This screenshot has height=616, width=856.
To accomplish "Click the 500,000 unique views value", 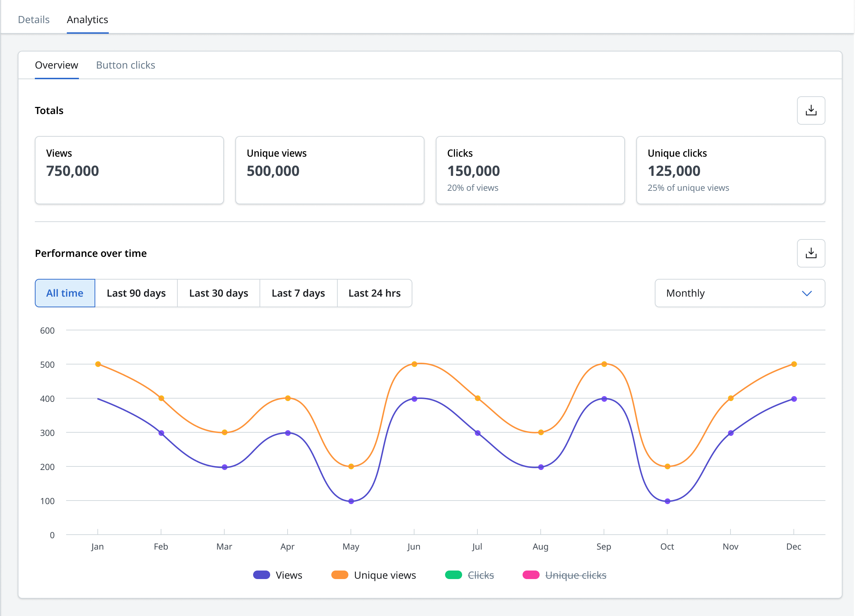I will 273,171.
